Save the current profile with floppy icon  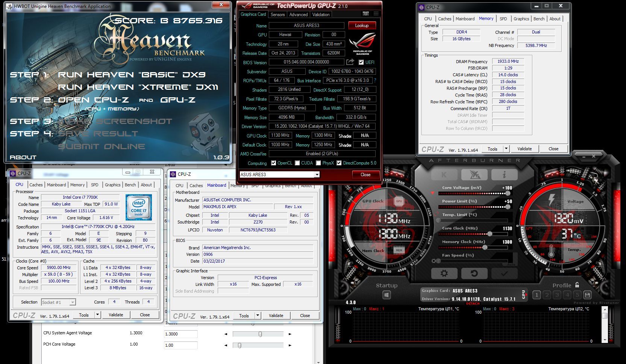coord(587,295)
